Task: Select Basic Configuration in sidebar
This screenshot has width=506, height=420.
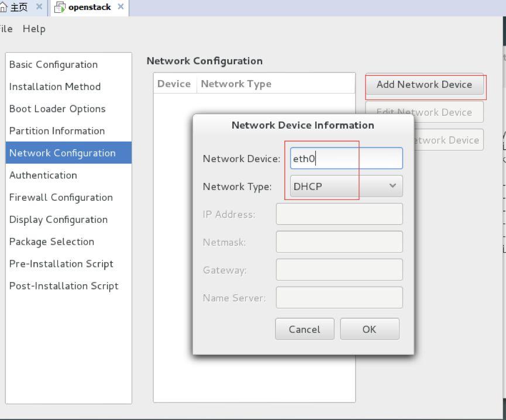Action: [53, 64]
